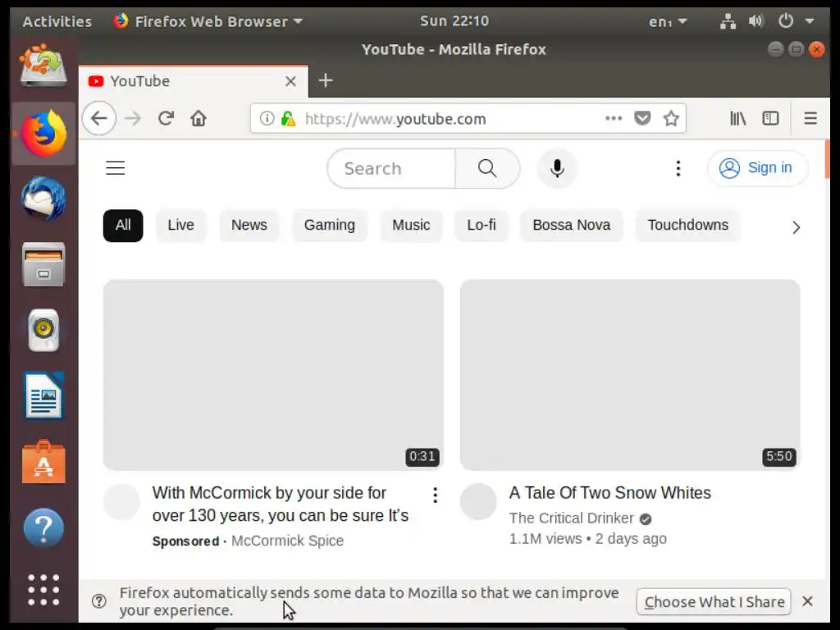Select the Gaming filter chip
This screenshot has width=840, height=630.
click(x=330, y=226)
